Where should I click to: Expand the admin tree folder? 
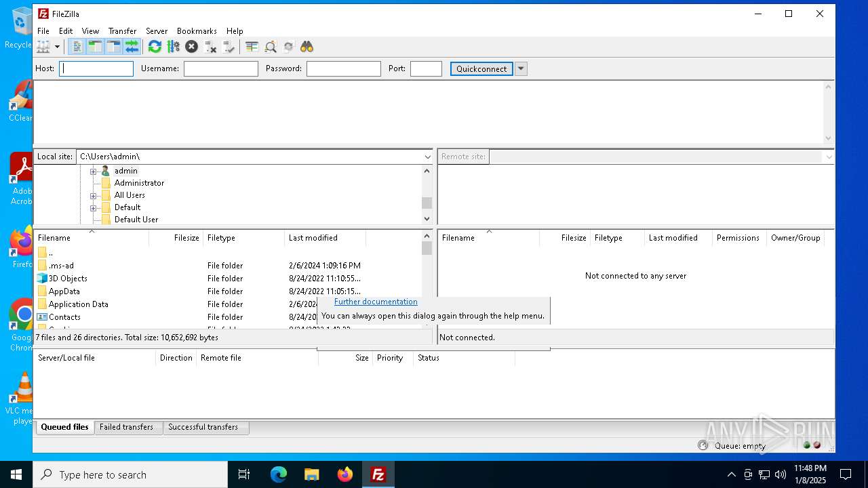click(94, 171)
